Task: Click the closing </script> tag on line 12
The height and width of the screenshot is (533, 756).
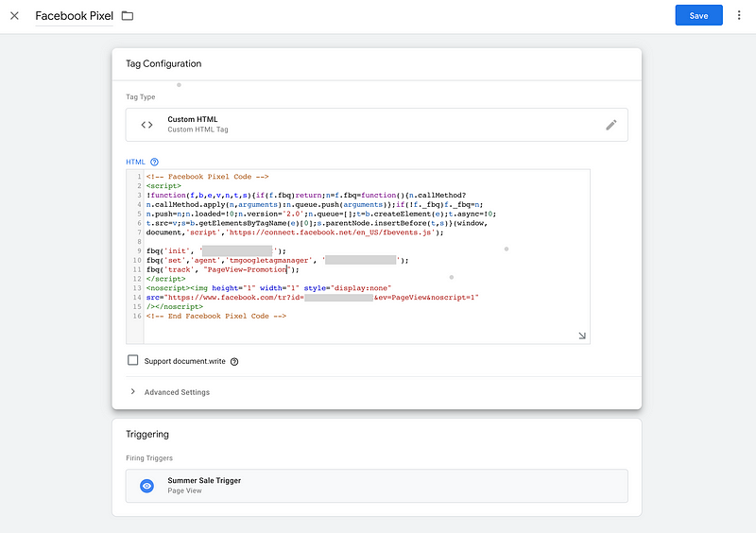Action: pos(166,279)
